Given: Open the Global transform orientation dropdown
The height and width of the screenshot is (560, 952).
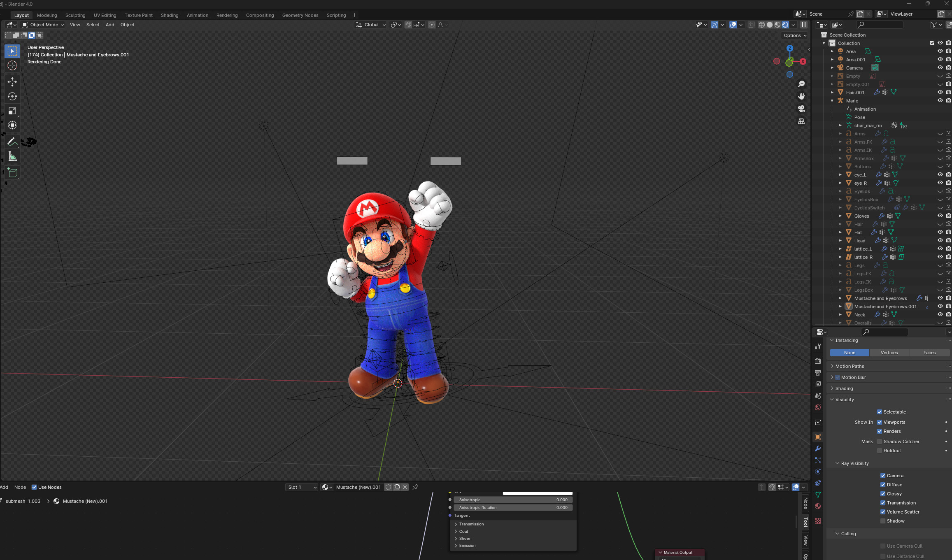Looking at the screenshot, I should tap(370, 25).
